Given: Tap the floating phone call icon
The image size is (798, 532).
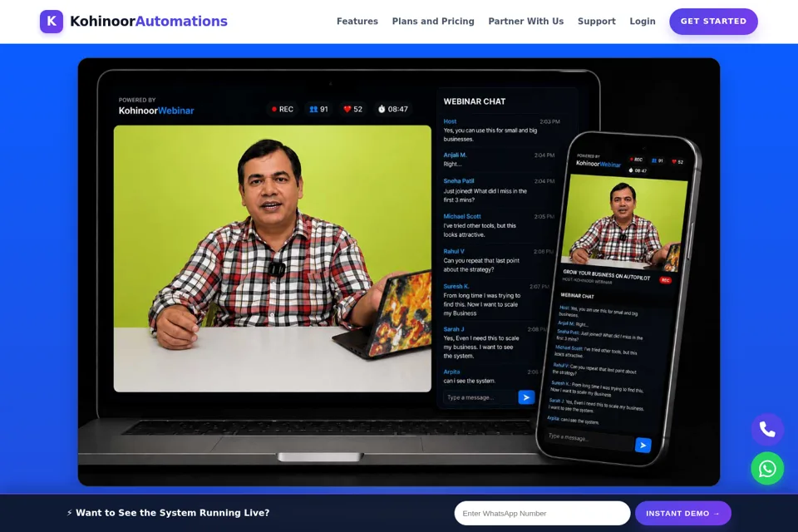Looking at the screenshot, I should [767, 430].
